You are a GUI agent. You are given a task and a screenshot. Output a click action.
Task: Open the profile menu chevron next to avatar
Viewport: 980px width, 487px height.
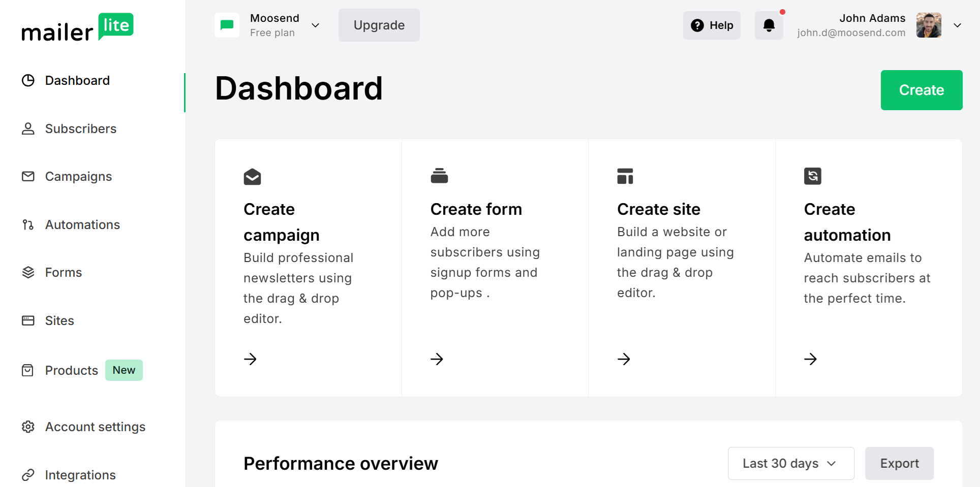tap(958, 25)
